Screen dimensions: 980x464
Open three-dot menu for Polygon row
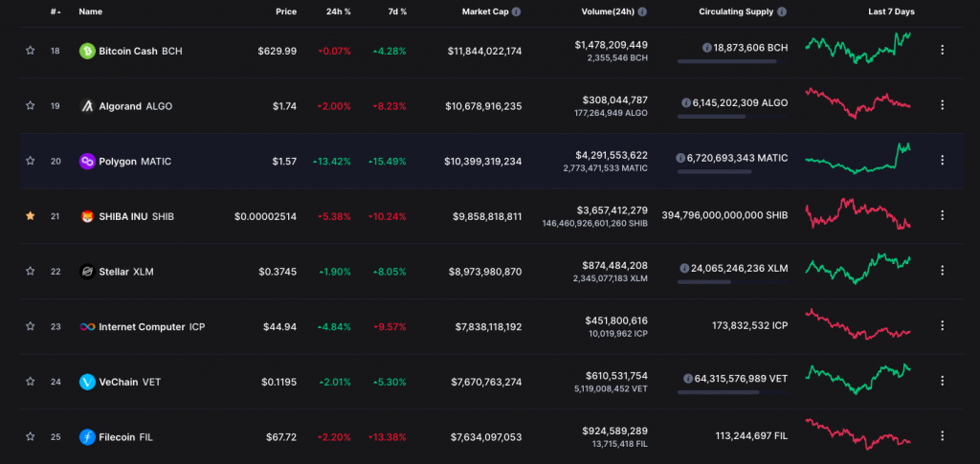click(x=943, y=160)
